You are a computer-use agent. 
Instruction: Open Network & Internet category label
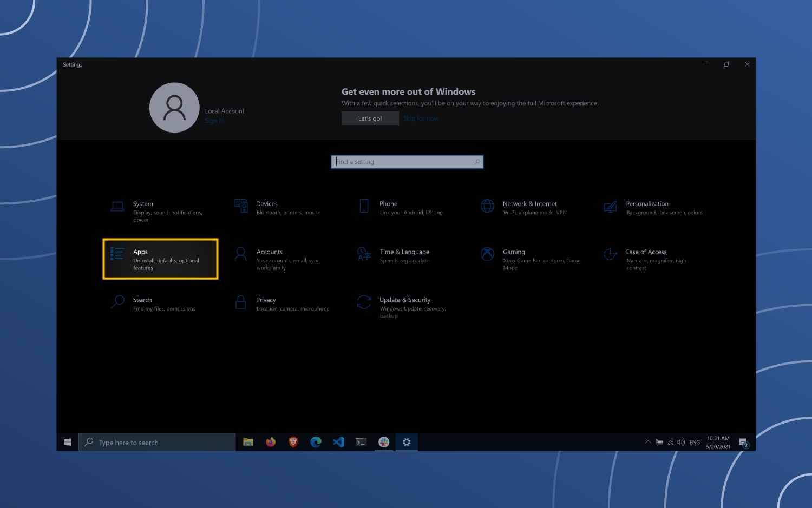[530, 204]
